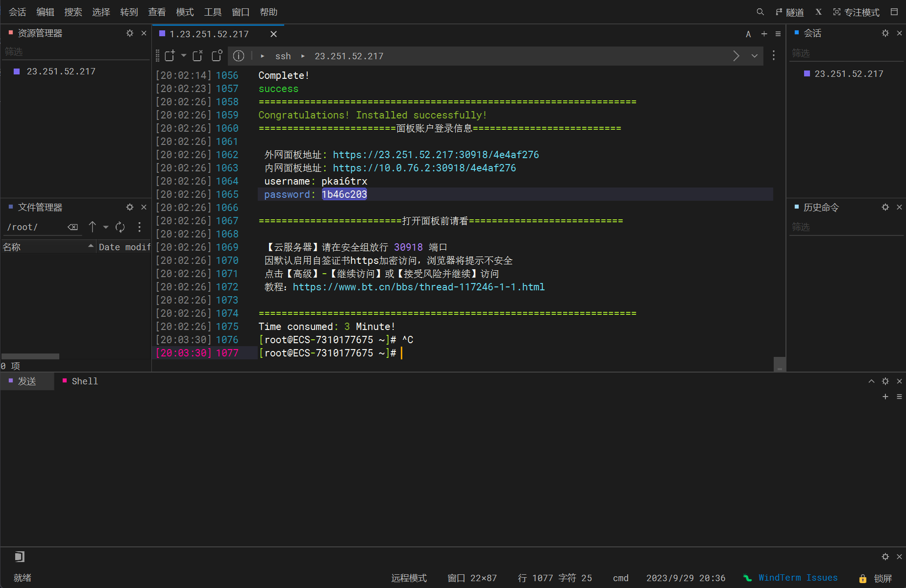Click disconnect session icon in toolbar
This screenshot has height=588, width=906.
tap(197, 56)
